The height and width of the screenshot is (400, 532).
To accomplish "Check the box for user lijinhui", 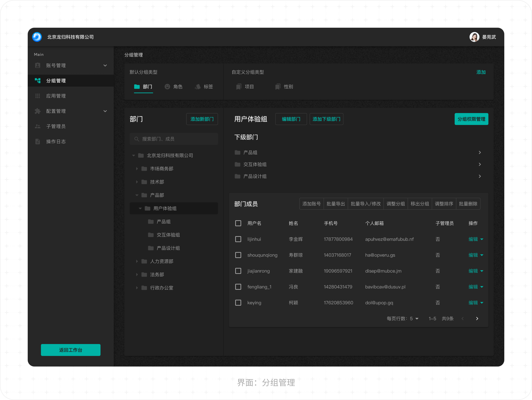I will pos(238,239).
